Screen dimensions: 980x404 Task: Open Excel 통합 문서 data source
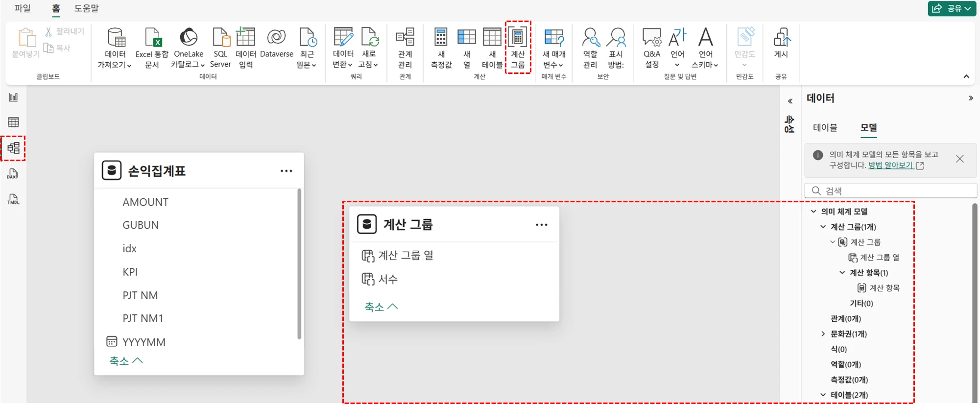(x=152, y=48)
